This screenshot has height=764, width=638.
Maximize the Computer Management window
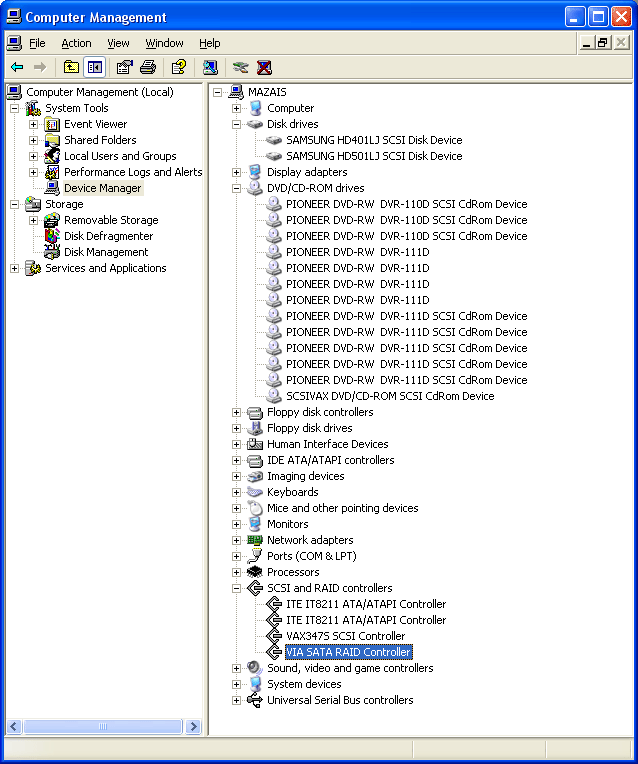click(598, 17)
